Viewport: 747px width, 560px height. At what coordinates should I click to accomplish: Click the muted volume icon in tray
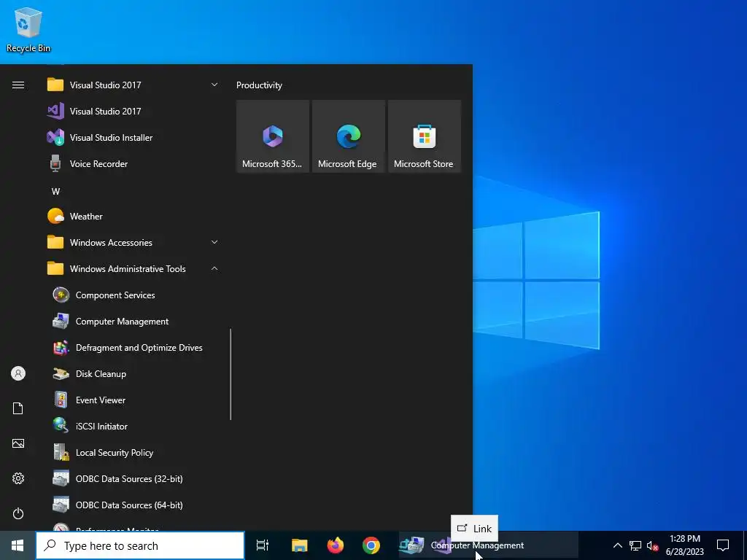[x=653, y=545]
